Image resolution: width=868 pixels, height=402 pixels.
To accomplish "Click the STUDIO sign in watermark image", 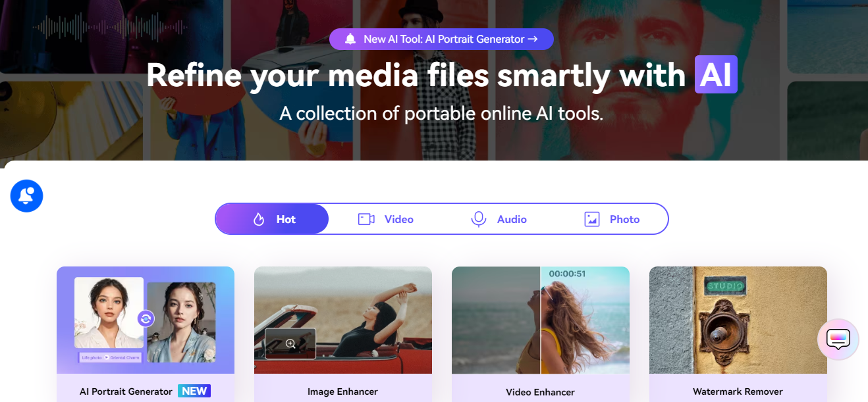I will (725, 286).
